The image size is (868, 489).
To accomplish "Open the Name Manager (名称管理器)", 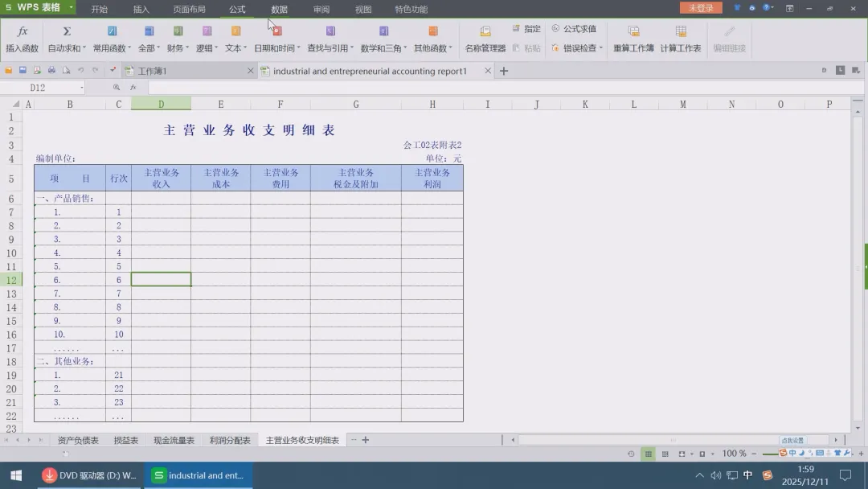I will point(485,39).
